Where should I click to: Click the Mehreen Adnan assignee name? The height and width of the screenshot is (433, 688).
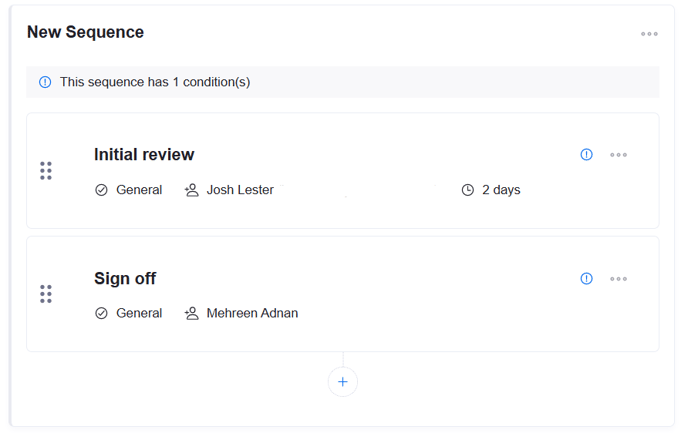pyautogui.click(x=252, y=313)
